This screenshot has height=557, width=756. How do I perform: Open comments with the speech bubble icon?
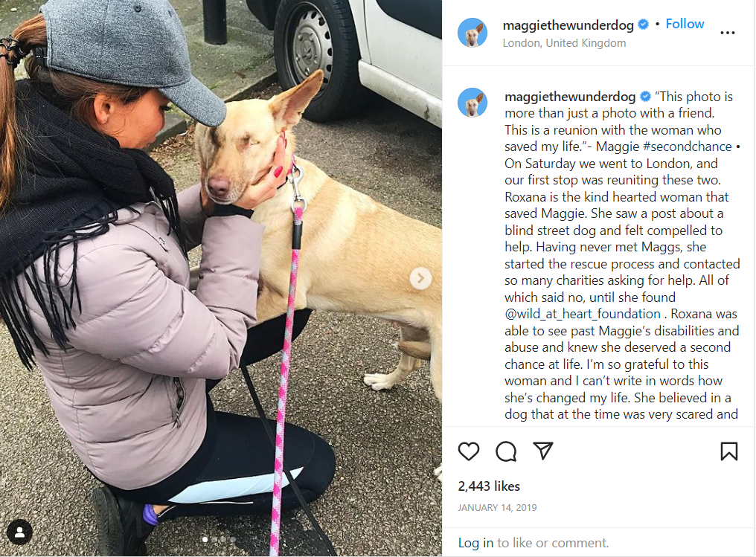click(506, 451)
